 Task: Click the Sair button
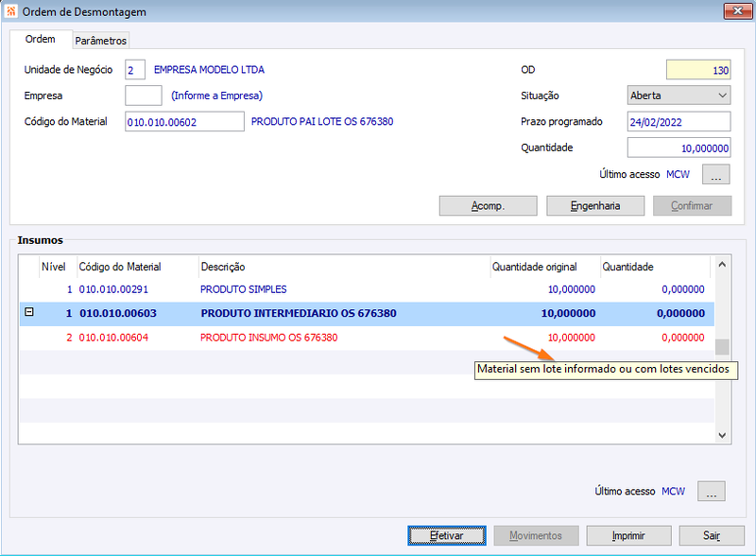click(712, 536)
